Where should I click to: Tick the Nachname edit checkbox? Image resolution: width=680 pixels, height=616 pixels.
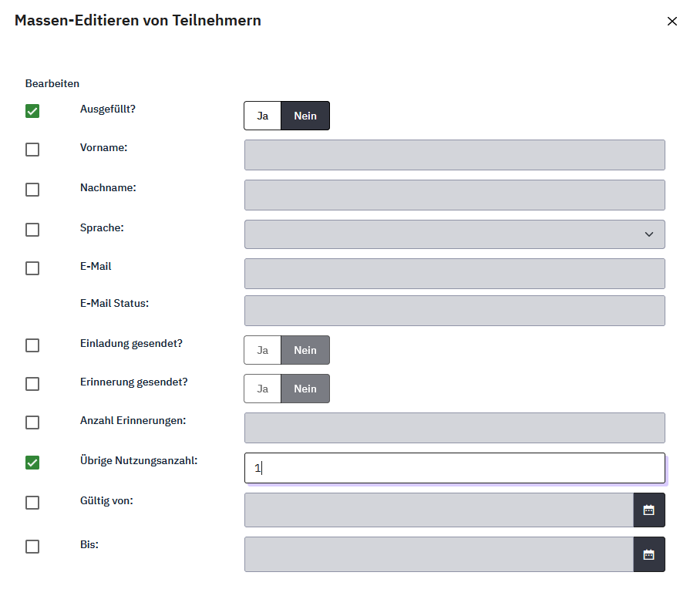tap(32, 190)
